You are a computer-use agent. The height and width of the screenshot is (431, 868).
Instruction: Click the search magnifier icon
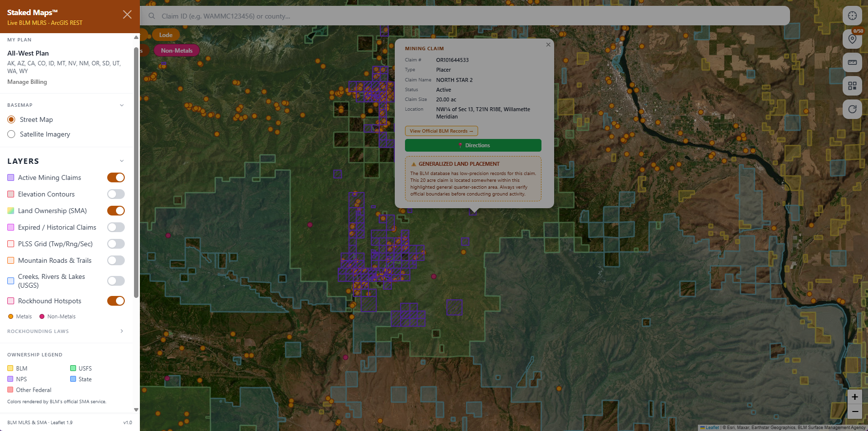[152, 16]
